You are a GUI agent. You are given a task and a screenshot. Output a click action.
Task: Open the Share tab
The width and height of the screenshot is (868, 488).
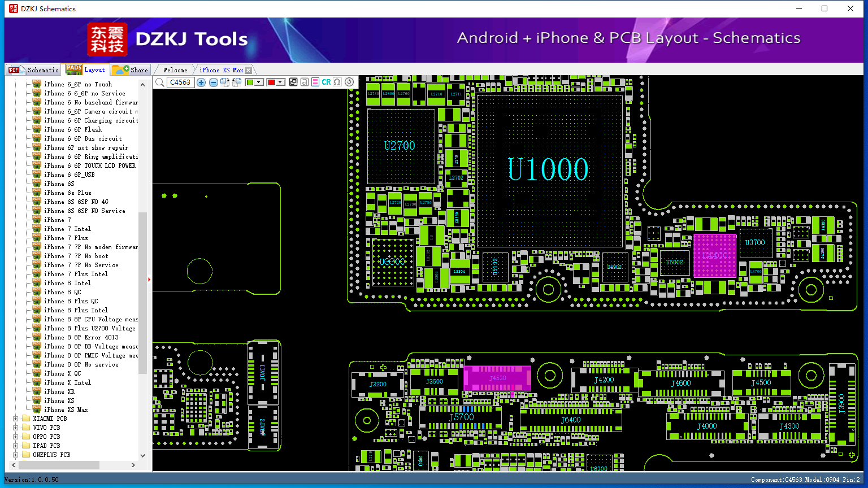[130, 70]
